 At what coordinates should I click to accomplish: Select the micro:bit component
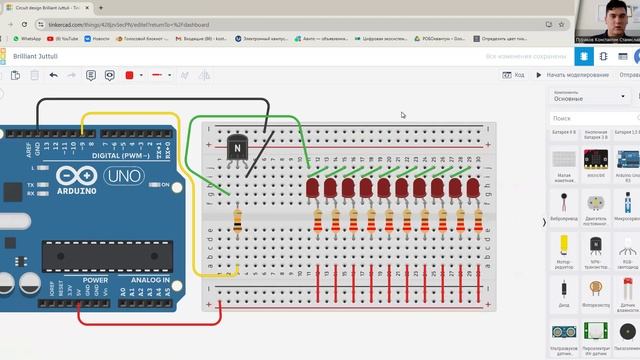(596, 163)
